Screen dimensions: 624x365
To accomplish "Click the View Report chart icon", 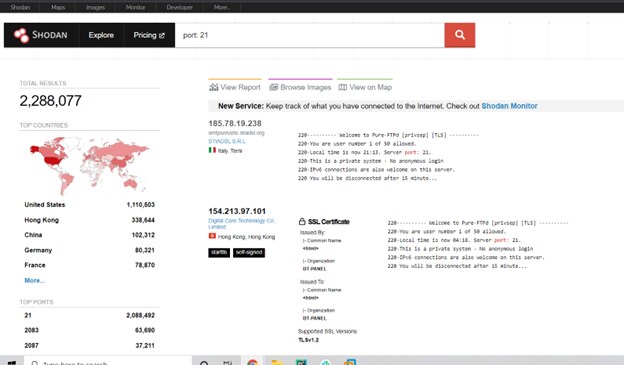I will click(x=214, y=87).
